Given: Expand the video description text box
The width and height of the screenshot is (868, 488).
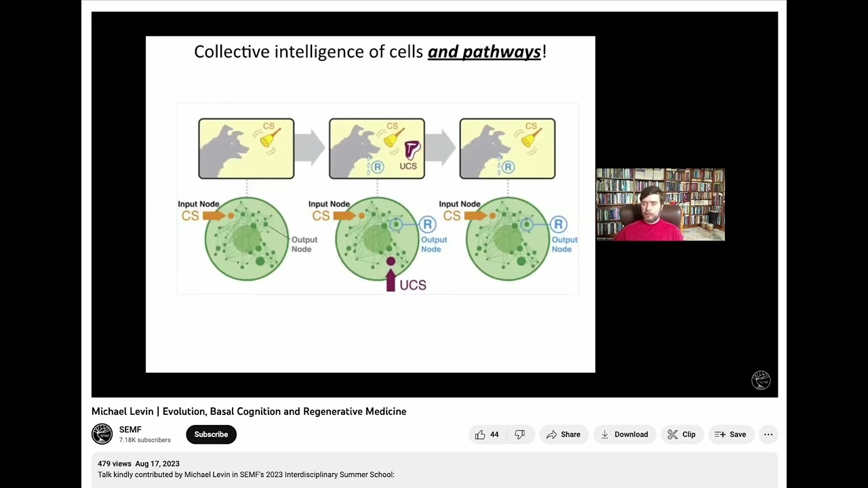Looking at the screenshot, I should [435, 470].
